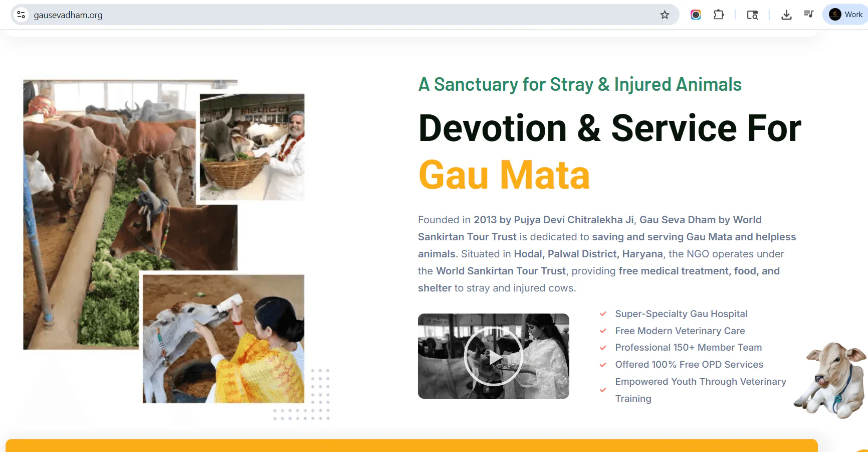868x452 pixels.
Task: Play the Gau Seva video
Action: tap(494, 356)
